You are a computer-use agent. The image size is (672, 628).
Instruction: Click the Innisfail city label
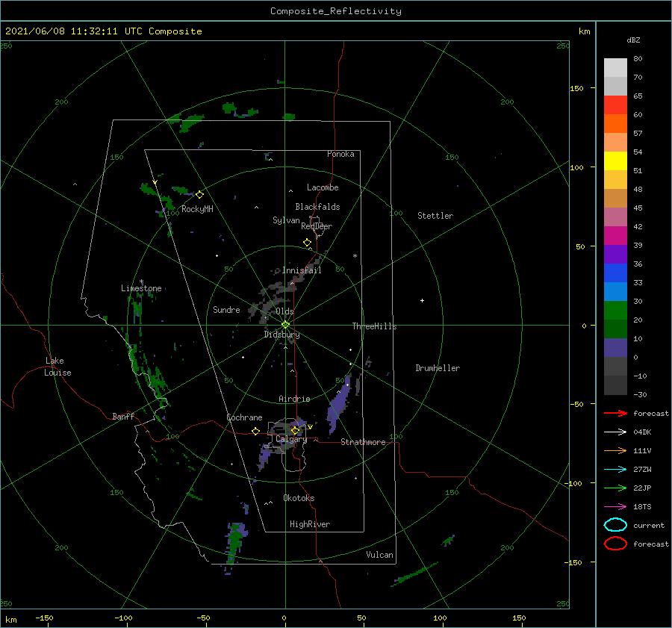click(x=302, y=270)
